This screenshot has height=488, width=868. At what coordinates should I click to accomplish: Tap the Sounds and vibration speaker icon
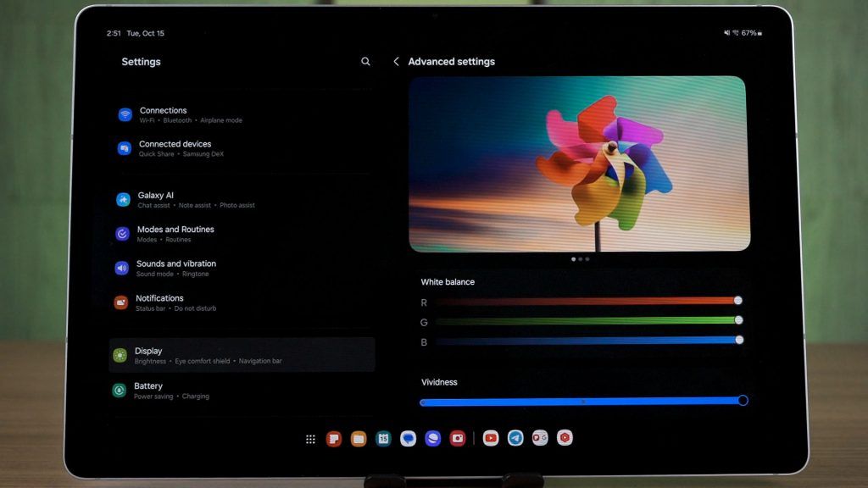point(122,268)
